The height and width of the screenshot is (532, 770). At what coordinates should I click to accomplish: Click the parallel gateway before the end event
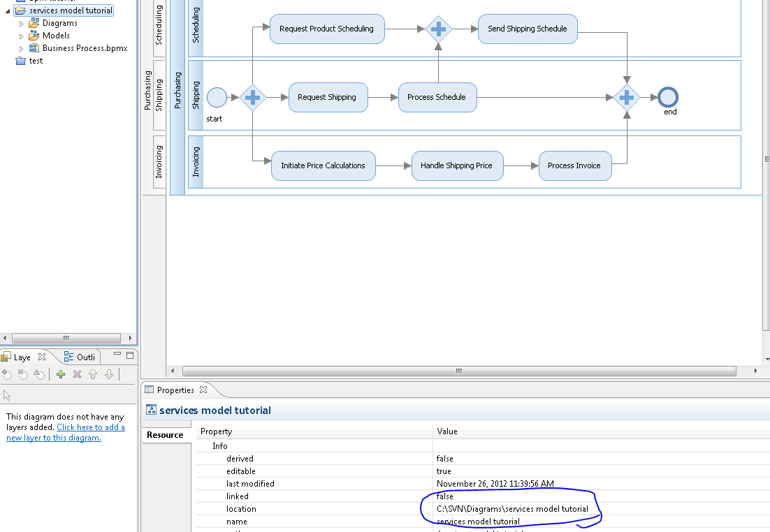pyautogui.click(x=627, y=98)
